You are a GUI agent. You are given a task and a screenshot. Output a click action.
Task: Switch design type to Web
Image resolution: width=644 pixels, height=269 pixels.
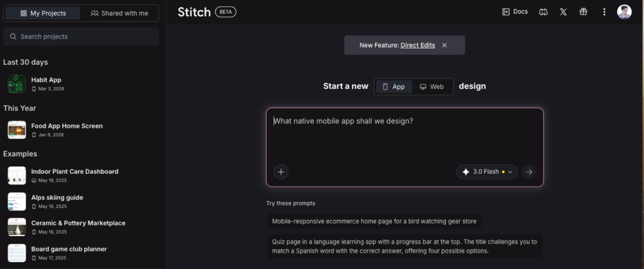[x=432, y=86]
